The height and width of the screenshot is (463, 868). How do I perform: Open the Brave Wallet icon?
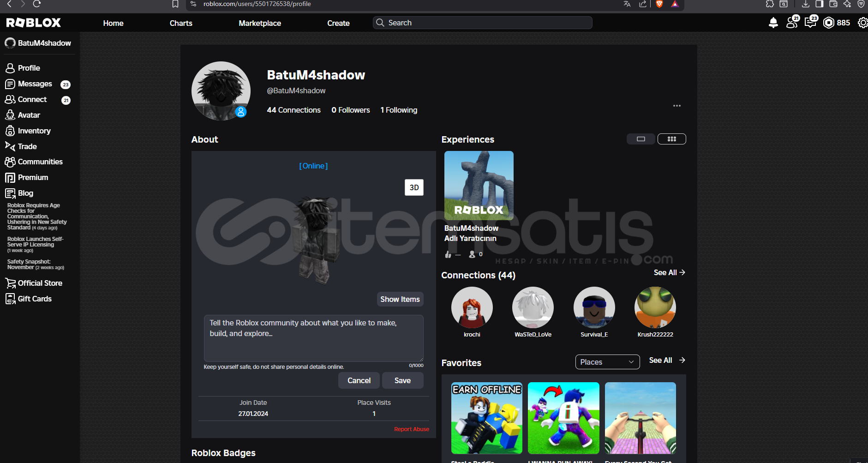pyautogui.click(x=833, y=4)
